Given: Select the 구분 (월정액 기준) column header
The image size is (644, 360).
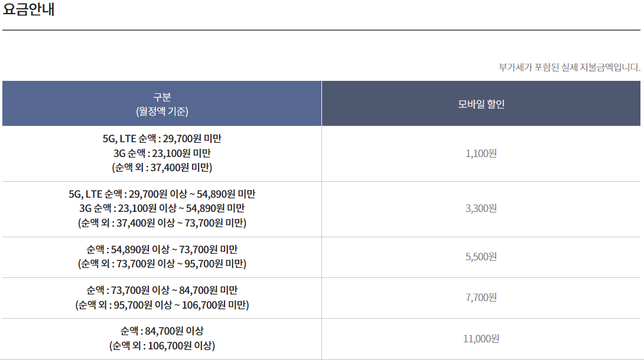Looking at the screenshot, I should [x=162, y=103].
